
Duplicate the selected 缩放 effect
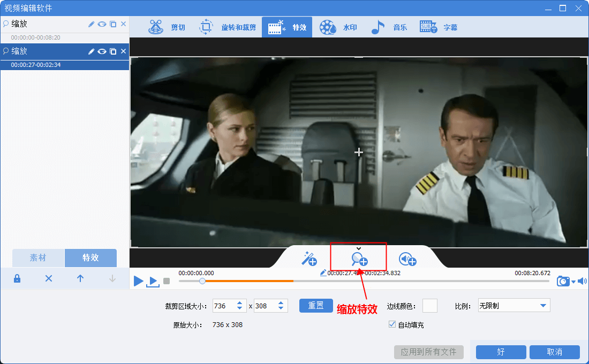(112, 51)
